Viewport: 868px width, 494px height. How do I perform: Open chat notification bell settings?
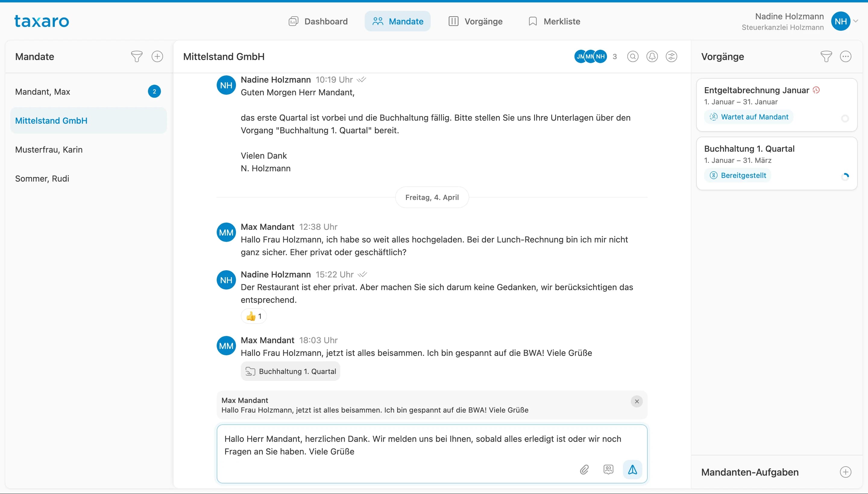coord(652,56)
